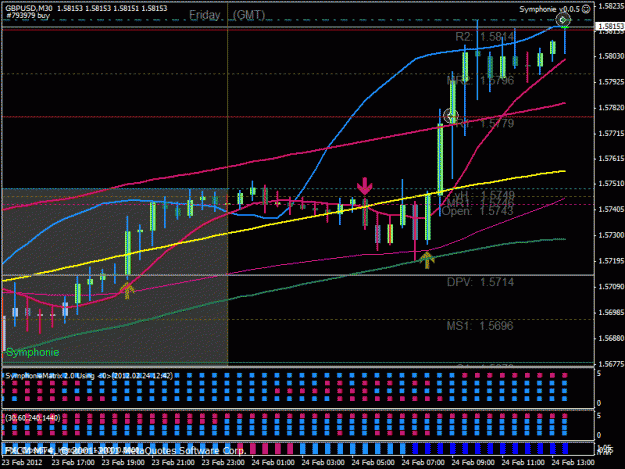Click the 24 Feb 05:00 time axis label
Image resolution: width=625 pixels, height=469 pixels.
tap(373, 463)
